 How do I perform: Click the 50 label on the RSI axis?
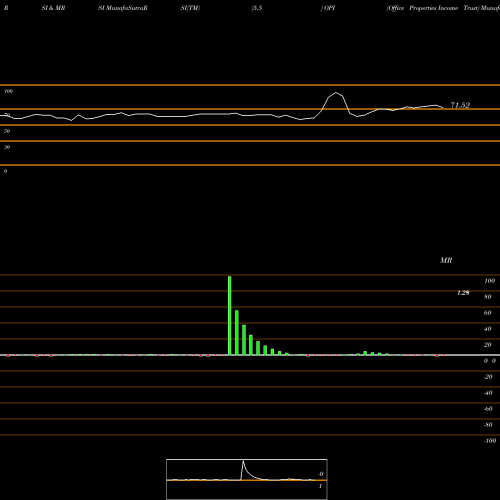(7, 131)
